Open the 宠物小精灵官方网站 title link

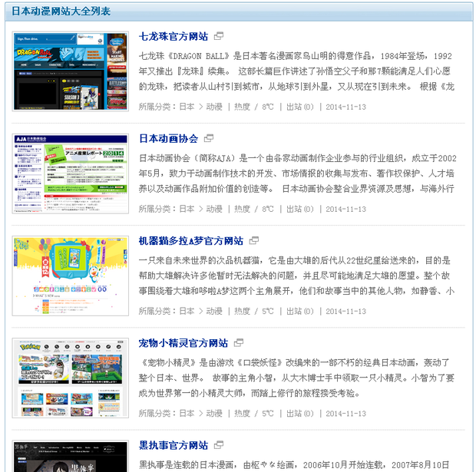pos(183,343)
